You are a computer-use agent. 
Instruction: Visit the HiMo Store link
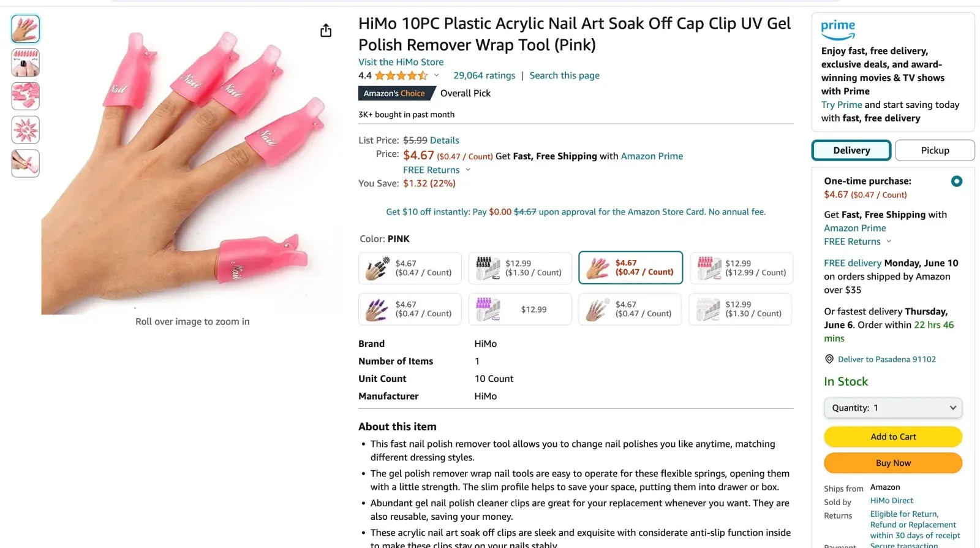pos(401,62)
